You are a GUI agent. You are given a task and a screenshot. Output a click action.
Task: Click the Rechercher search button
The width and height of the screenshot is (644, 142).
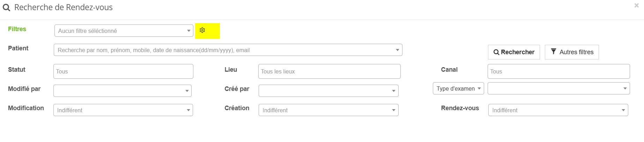(x=514, y=52)
